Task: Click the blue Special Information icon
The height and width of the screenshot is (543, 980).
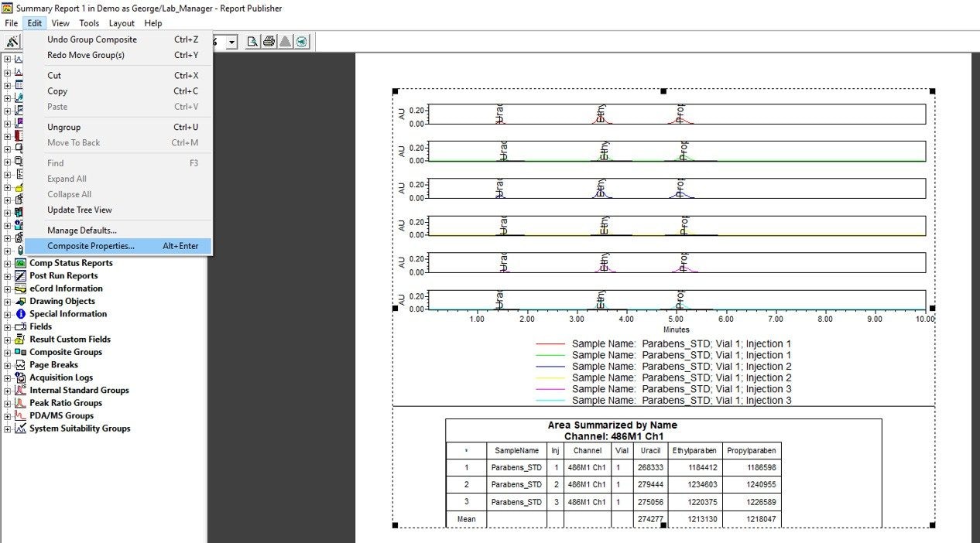Action: [x=21, y=314]
